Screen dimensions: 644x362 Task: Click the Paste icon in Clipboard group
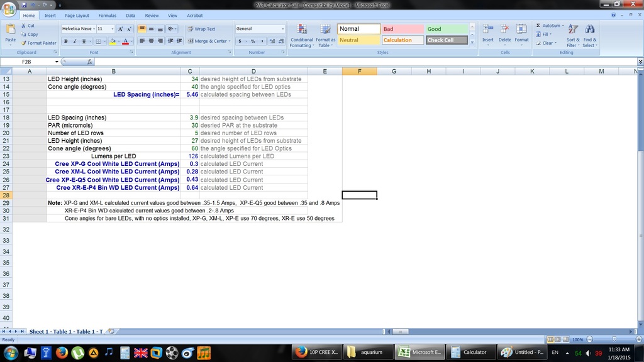tap(10, 30)
